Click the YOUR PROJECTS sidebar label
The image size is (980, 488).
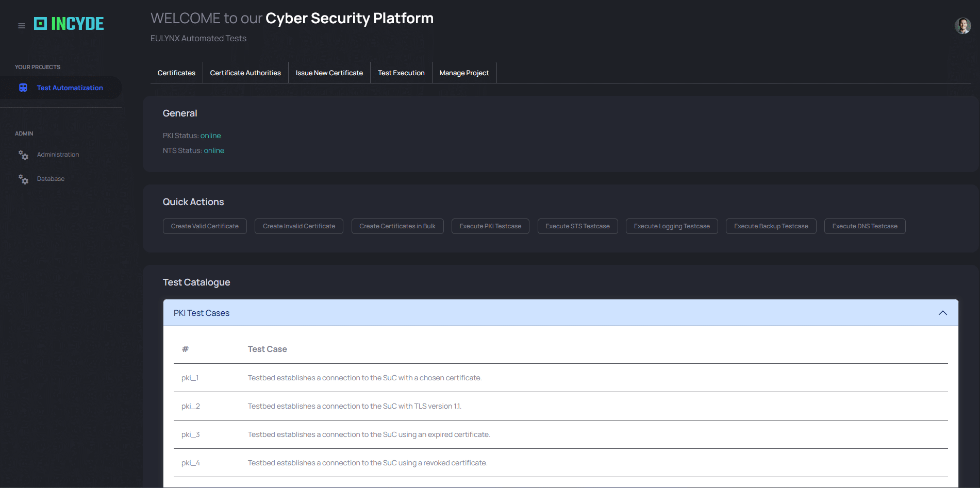pyautogui.click(x=38, y=67)
